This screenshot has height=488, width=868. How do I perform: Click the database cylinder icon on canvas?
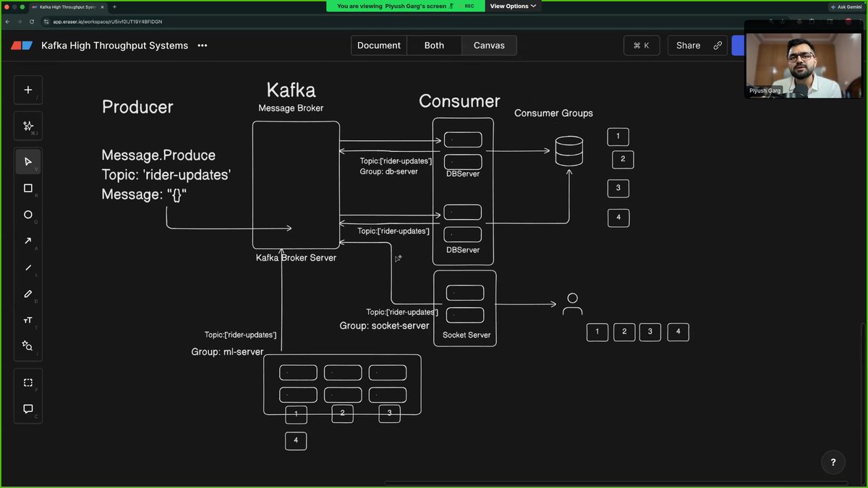569,151
